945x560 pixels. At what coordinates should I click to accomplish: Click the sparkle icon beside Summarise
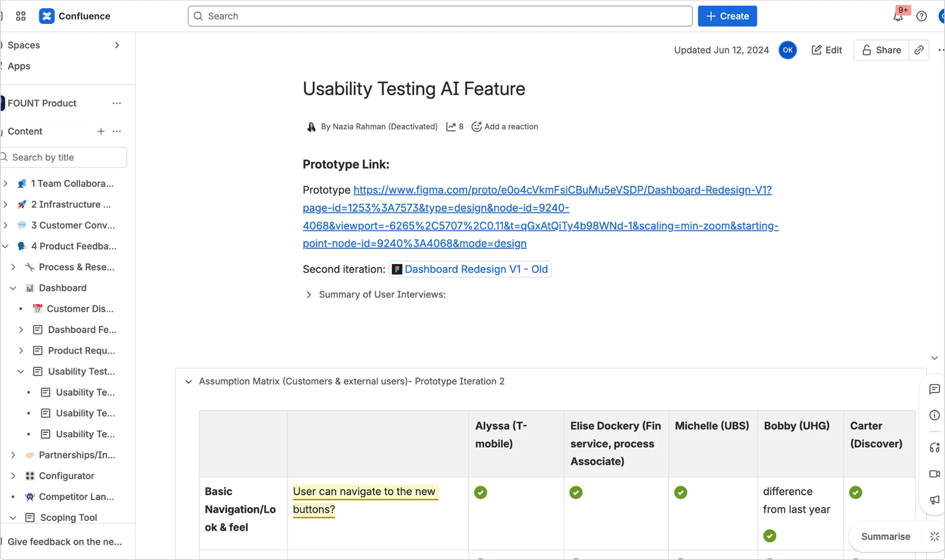934,536
